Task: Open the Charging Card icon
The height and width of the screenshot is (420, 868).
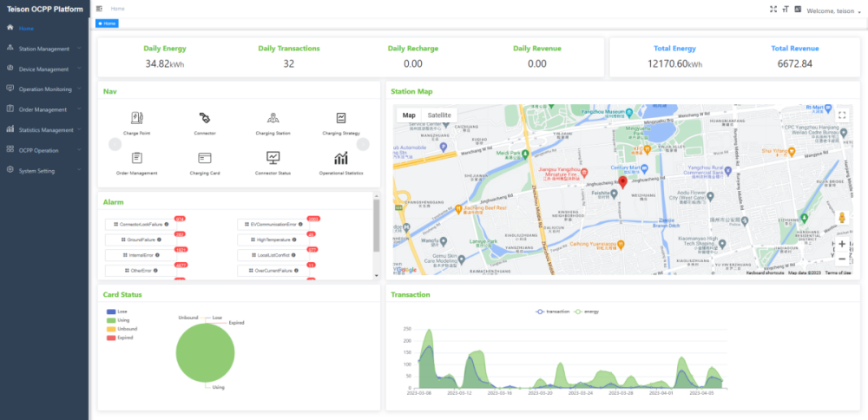Action: pos(205,158)
